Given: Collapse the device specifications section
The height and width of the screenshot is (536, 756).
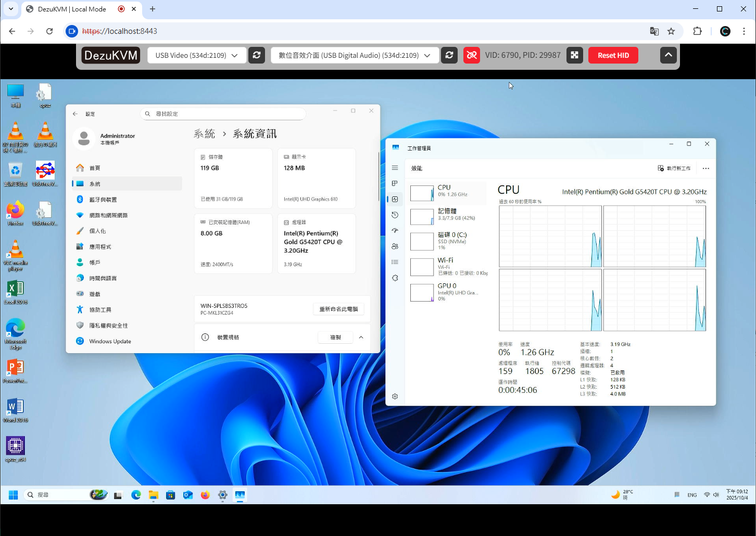Looking at the screenshot, I should pyautogui.click(x=361, y=338).
